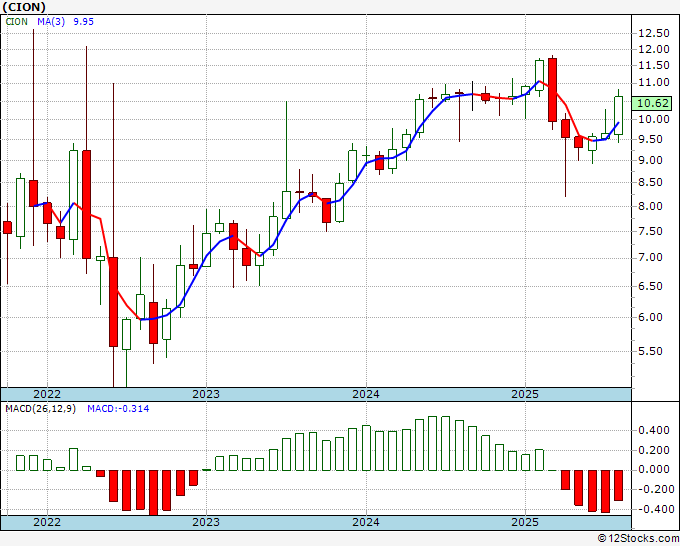
Task: Click the 10.00 price axis label
Action: [654, 119]
